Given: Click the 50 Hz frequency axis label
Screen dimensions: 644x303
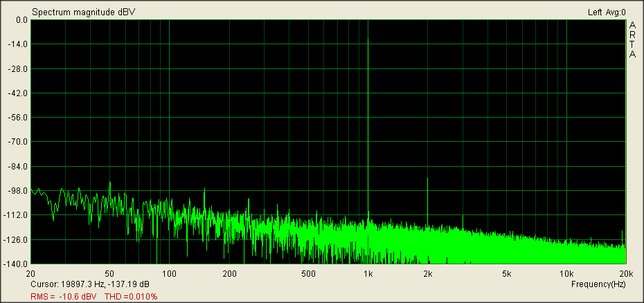Looking at the screenshot, I should (x=109, y=274).
